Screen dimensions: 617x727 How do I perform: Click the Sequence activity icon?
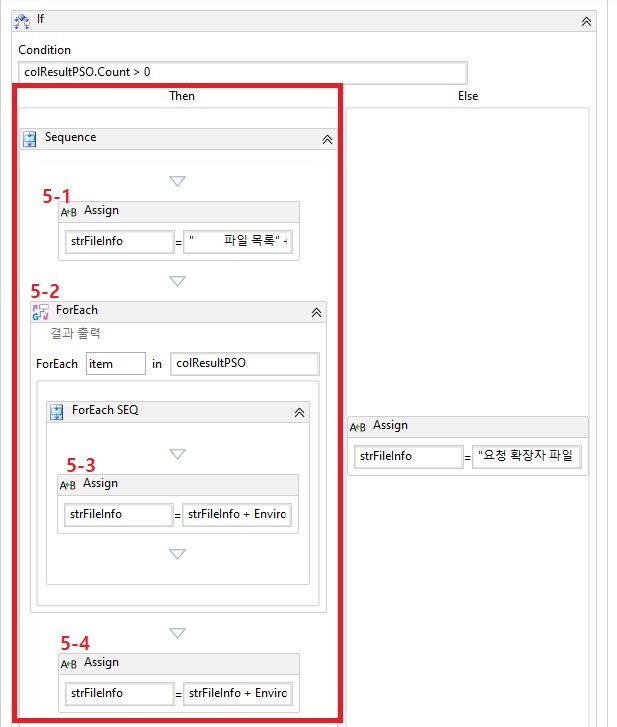tap(30, 138)
